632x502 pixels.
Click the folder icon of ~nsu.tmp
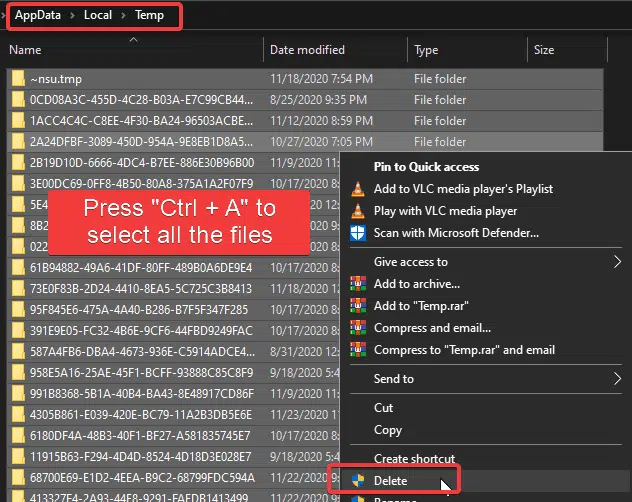18,79
